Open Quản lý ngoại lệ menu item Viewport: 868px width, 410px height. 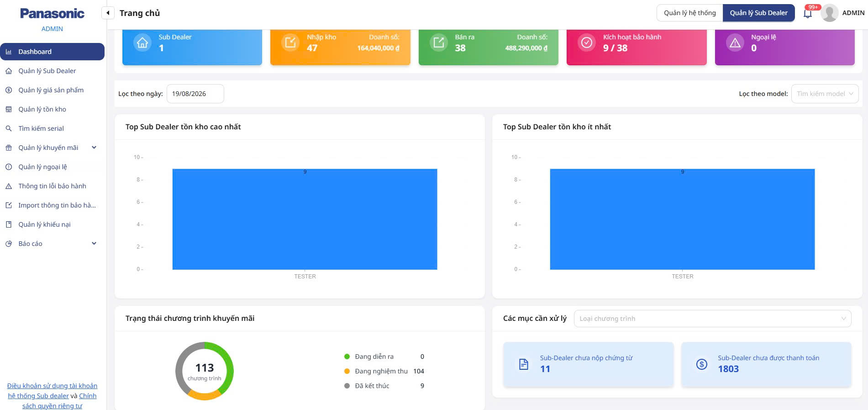(52, 167)
